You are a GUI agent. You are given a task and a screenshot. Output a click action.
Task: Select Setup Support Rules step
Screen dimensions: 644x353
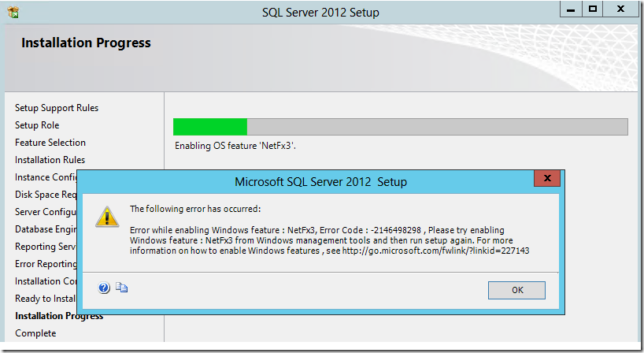pyautogui.click(x=57, y=108)
